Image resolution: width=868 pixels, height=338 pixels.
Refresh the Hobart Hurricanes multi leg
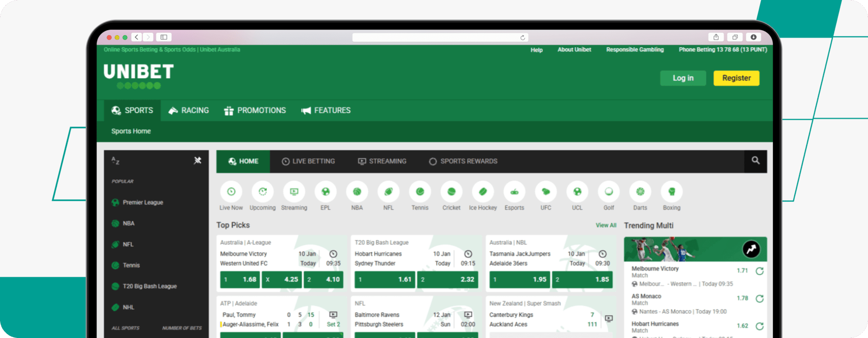[759, 326]
